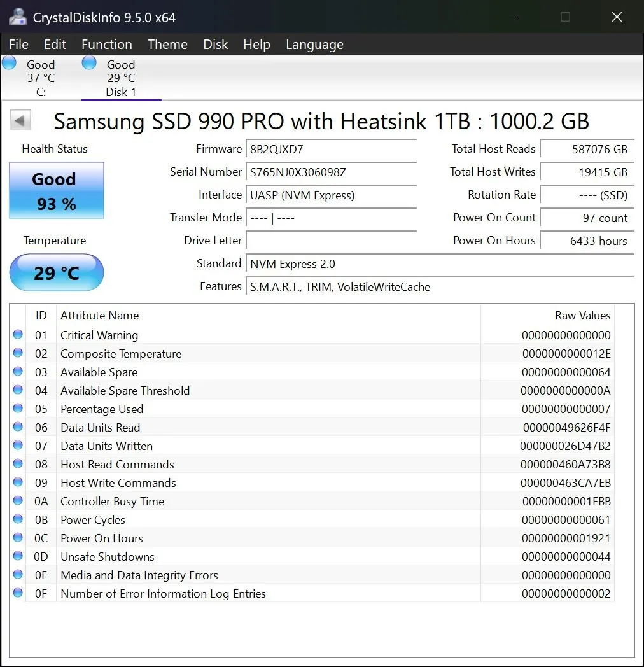Screen dimensions: 644x667
Task: Click the Rotation Rate value ---- (SSD)
Action: [x=587, y=195]
